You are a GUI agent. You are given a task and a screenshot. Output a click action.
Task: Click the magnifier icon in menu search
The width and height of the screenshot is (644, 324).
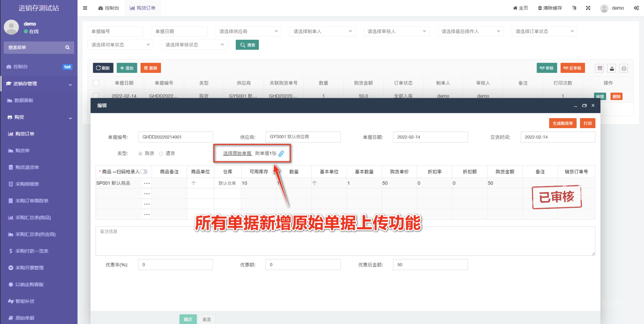tap(68, 47)
